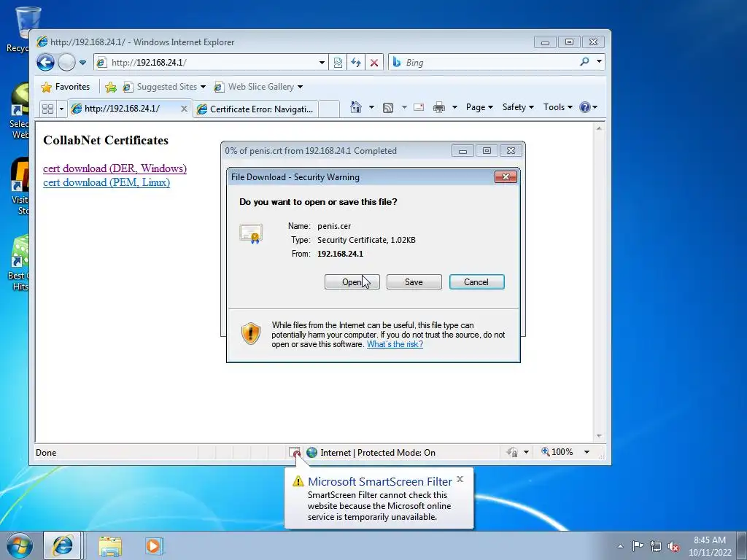This screenshot has width=747, height=560.
Task: Open the search provider dropdown arrow
Action: click(x=599, y=61)
